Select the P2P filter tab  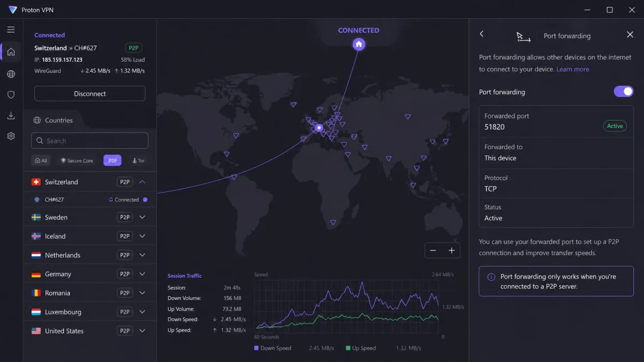(112, 160)
